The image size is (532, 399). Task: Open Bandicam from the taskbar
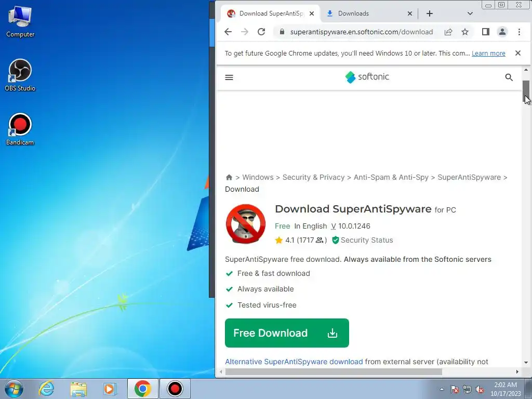[175, 389]
